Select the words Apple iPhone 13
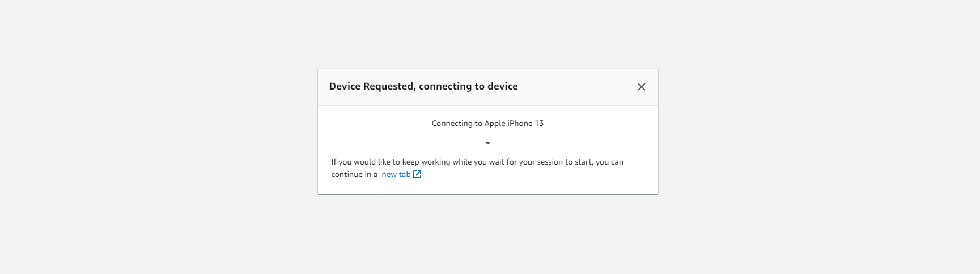Screen dimensions: 980x274 coord(514,124)
